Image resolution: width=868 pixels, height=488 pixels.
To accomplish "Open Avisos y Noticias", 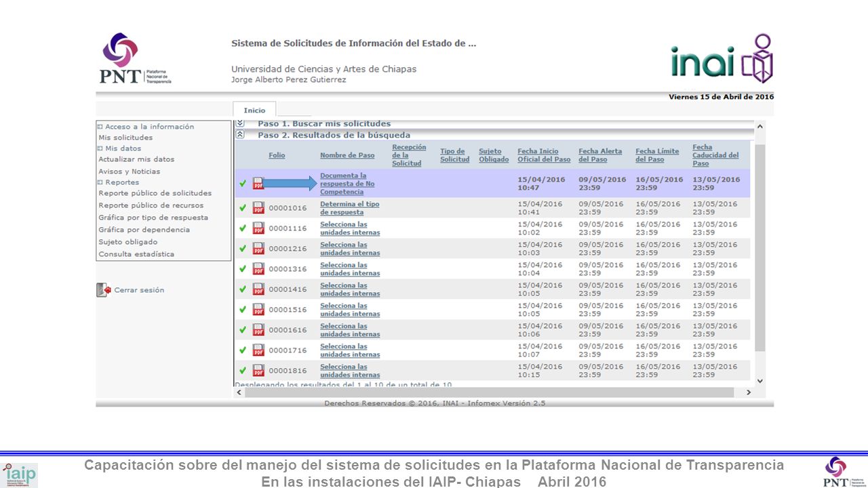I will (130, 171).
